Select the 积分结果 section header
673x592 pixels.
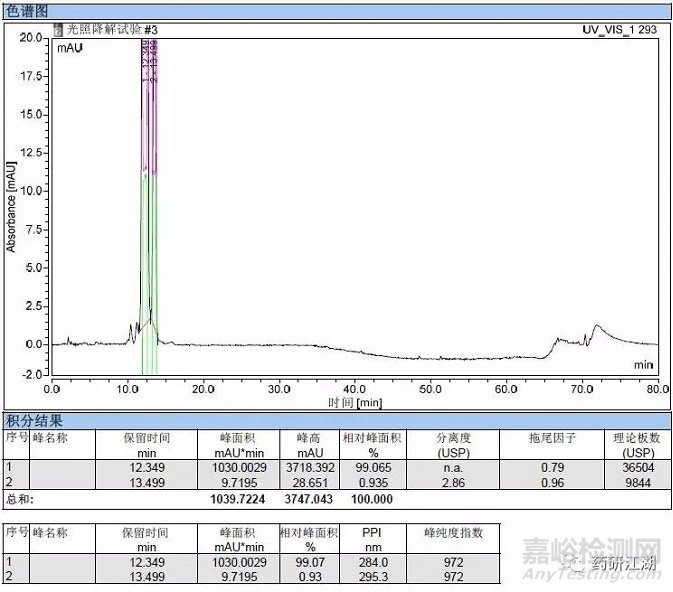(x=34, y=420)
